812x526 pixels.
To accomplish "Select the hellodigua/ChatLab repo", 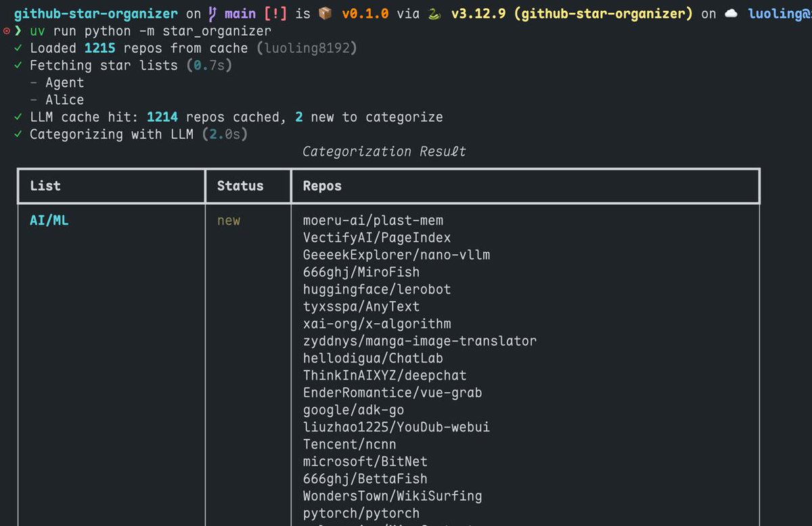I will (x=373, y=358).
